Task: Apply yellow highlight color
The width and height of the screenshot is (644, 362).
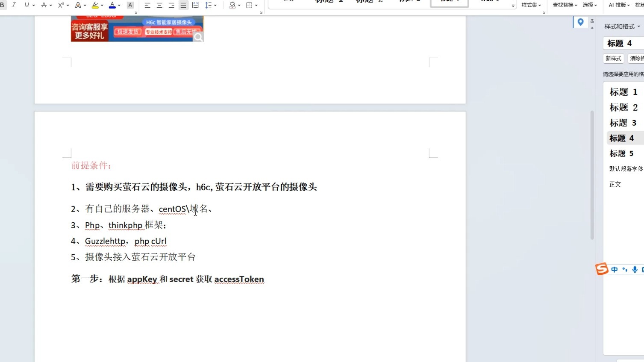Action: click(95, 5)
